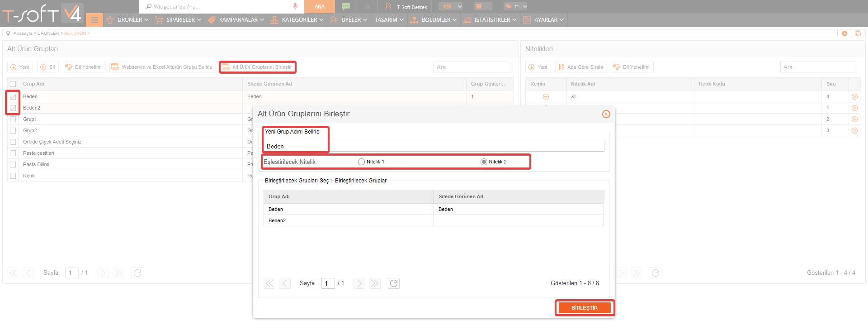Click Alt Ürün Gruplarını Birleştir toolbar button
This screenshot has height=330, width=868.
click(x=258, y=67)
